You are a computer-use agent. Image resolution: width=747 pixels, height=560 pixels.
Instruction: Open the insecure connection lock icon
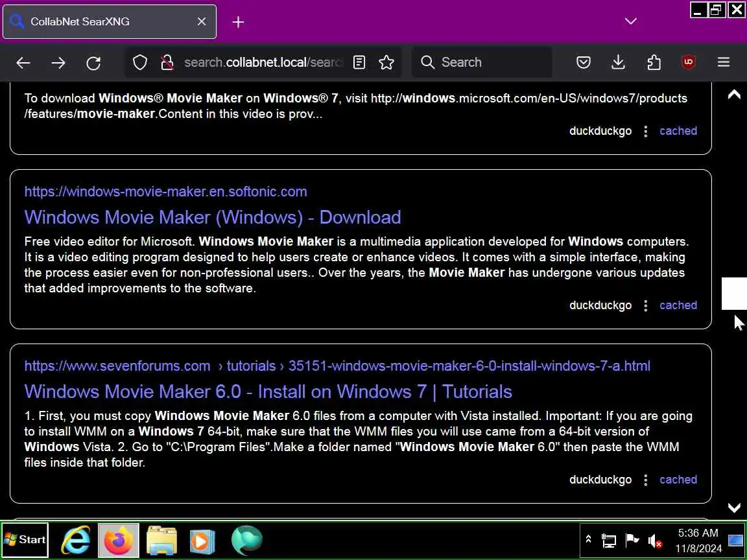167,62
